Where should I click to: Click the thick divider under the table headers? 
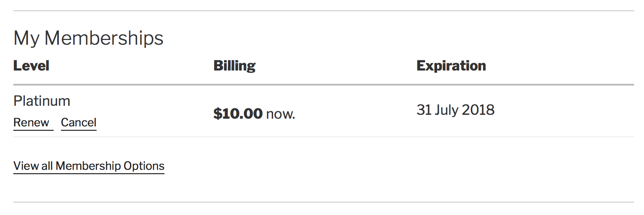tap(324, 85)
